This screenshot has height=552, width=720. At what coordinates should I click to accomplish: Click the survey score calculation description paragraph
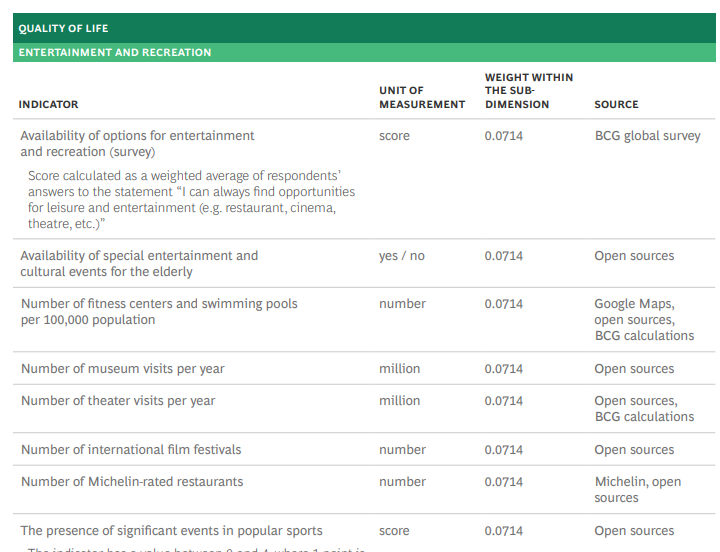pyautogui.click(x=191, y=199)
